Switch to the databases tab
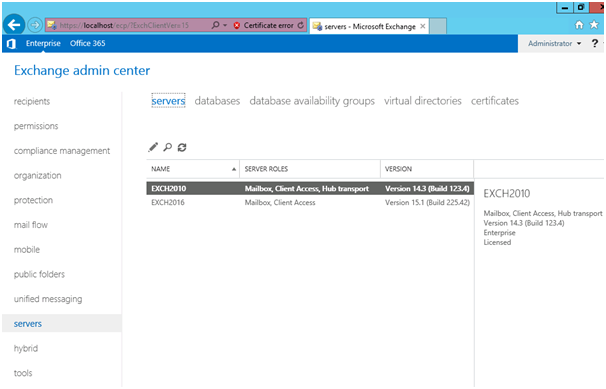Screen dimensions: 606x389 217,101
